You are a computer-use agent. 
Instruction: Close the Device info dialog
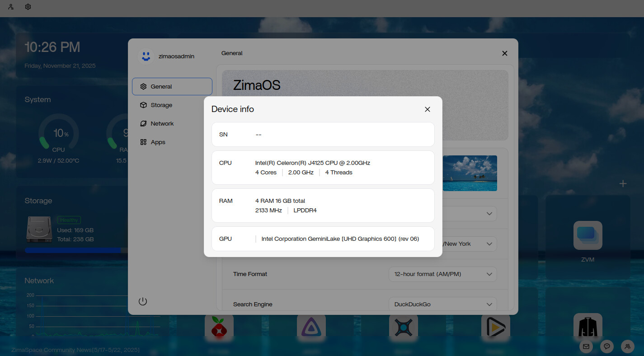point(427,109)
